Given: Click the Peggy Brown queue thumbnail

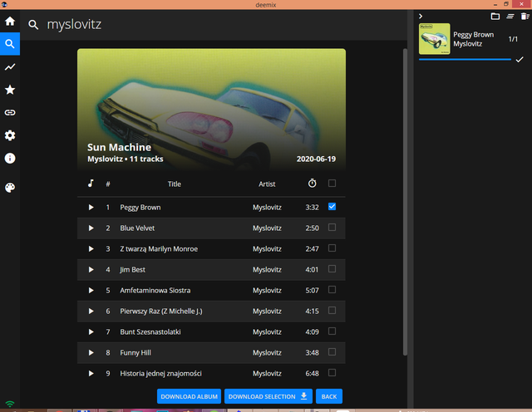Looking at the screenshot, I should coord(434,39).
